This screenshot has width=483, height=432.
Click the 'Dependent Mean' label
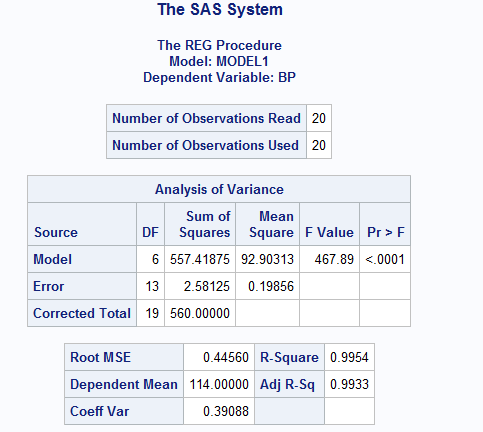click(x=124, y=384)
